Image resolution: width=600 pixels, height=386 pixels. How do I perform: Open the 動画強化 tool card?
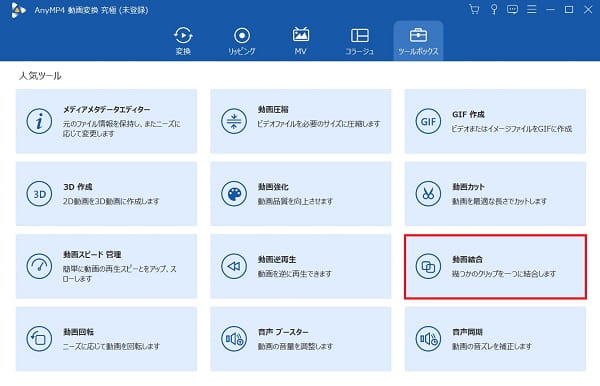tap(301, 194)
